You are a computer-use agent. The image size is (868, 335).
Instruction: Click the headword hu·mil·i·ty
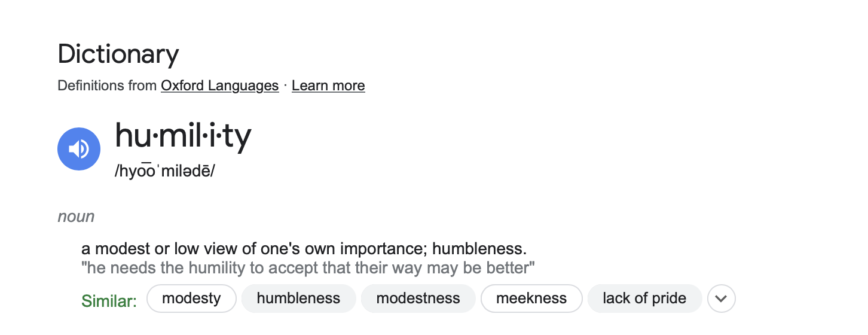pos(183,136)
